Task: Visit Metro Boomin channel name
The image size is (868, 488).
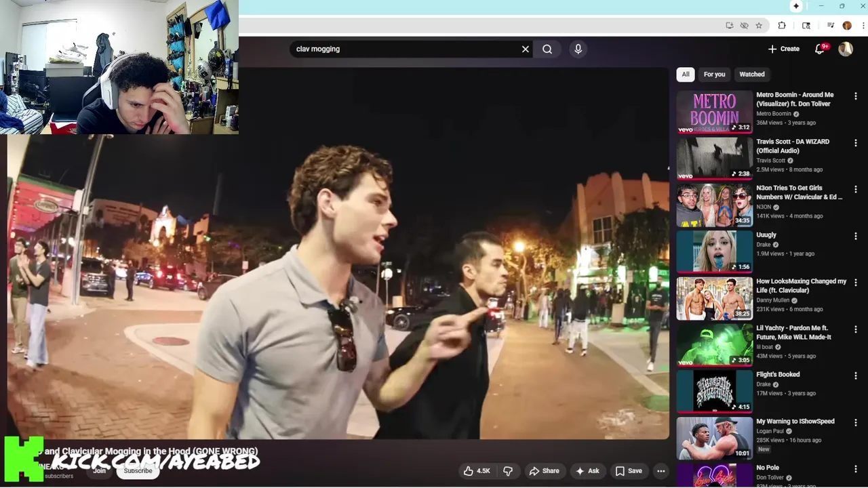Action: pos(774,114)
